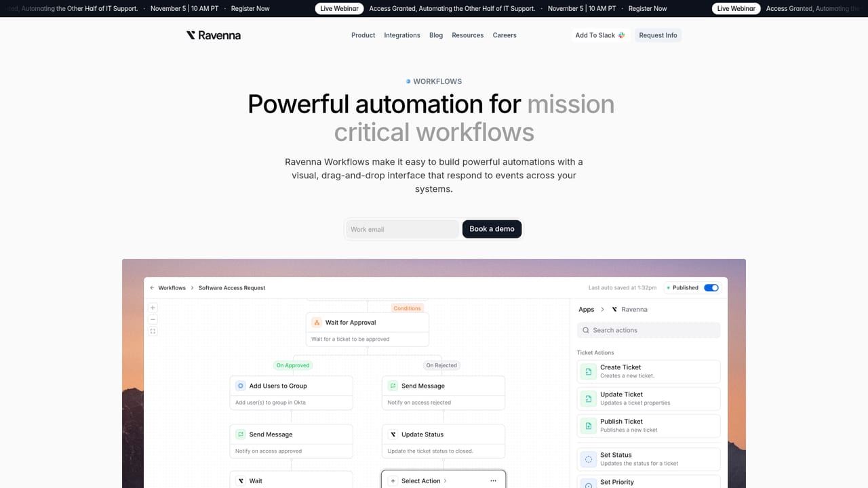The image size is (868, 488).
Task: Click the fit-to-screen canvas control
Action: [x=153, y=331]
